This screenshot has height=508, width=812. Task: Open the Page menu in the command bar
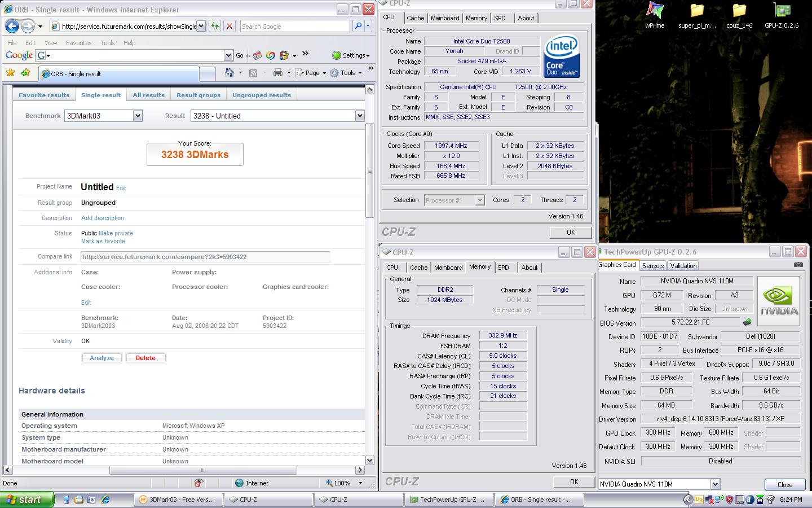(x=310, y=73)
